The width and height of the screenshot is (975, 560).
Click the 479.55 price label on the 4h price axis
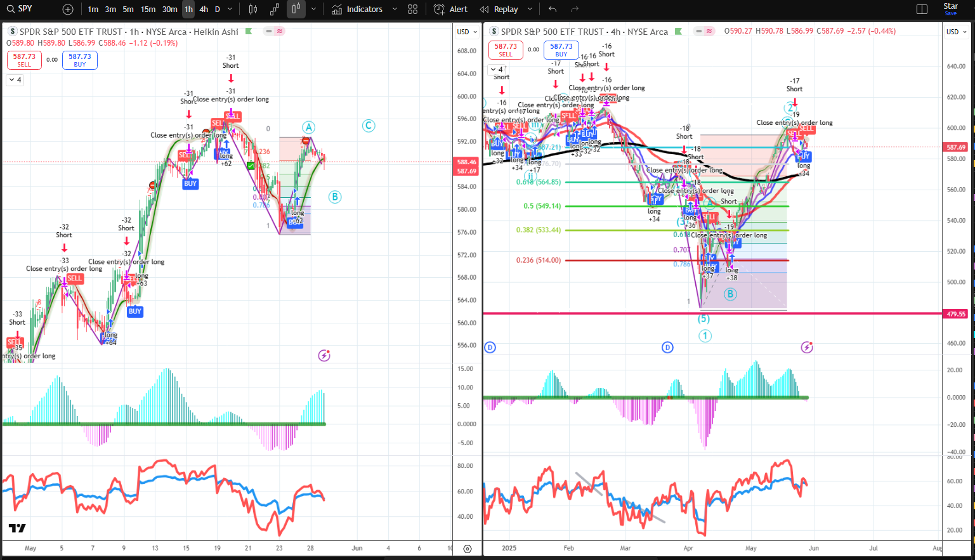[955, 314]
